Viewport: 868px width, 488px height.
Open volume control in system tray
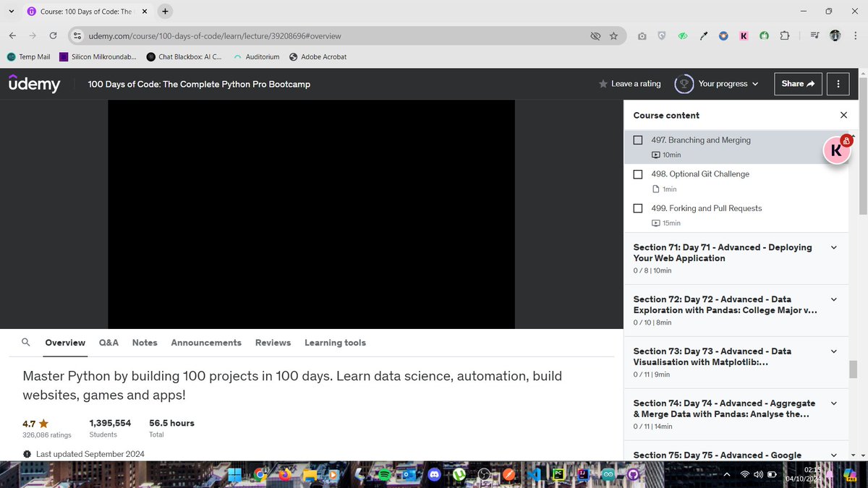coord(758,474)
